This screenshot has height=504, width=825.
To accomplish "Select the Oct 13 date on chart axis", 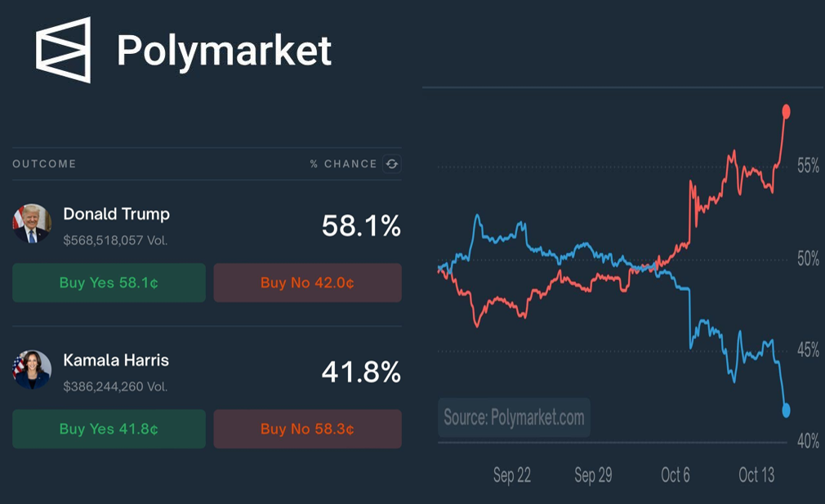I will pyautogui.click(x=756, y=475).
